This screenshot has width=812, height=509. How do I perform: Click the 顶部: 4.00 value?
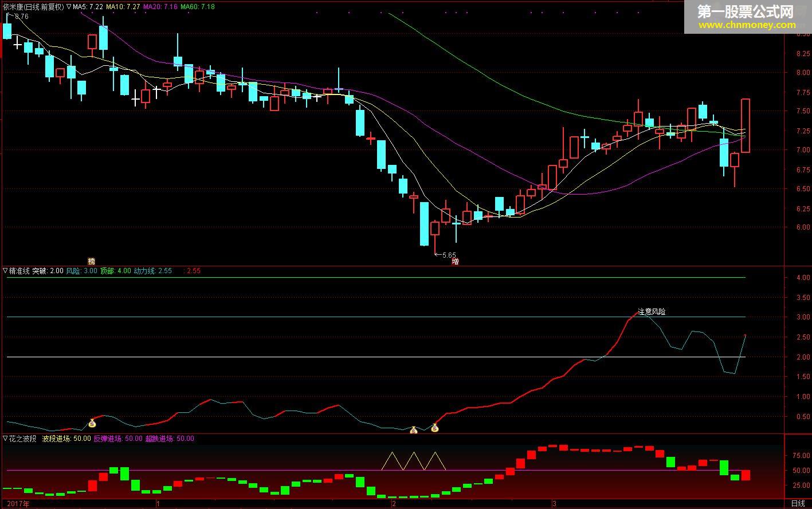coord(116,271)
